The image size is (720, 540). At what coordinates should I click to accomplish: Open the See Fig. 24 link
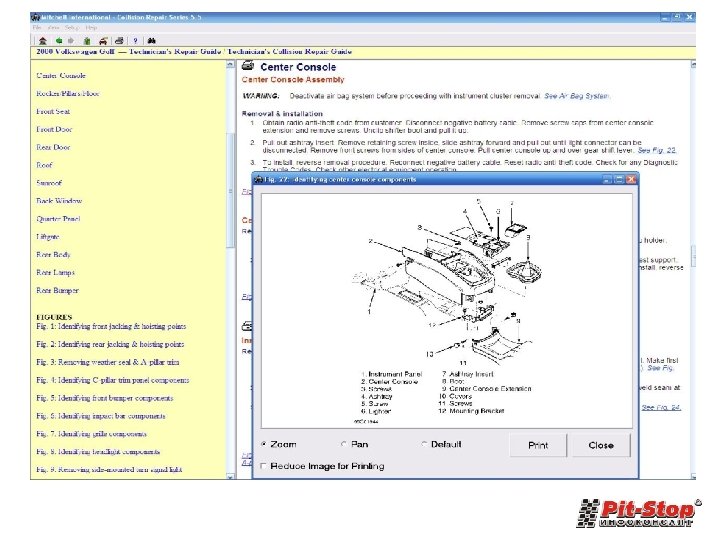[661, 407]
